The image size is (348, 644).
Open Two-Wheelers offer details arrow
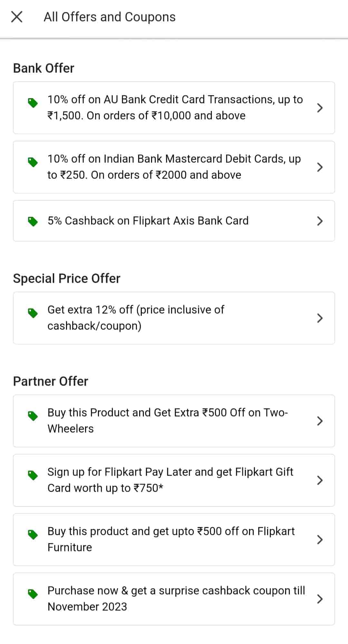point(320,421)
